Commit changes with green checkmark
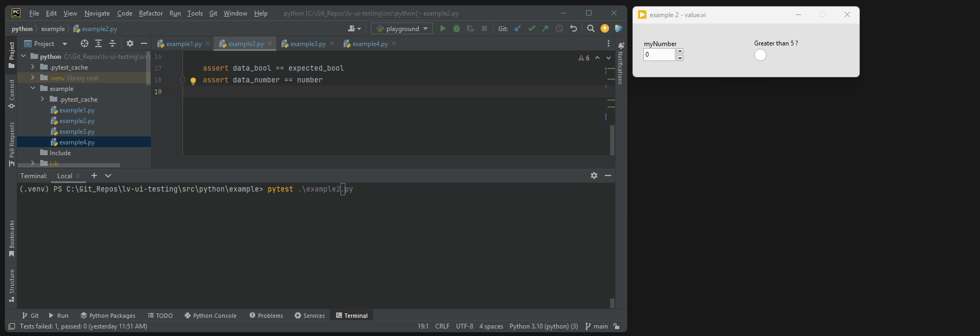The height and width of the screenshot is (336, 980). pyautogui.click(x=531, y=28)
